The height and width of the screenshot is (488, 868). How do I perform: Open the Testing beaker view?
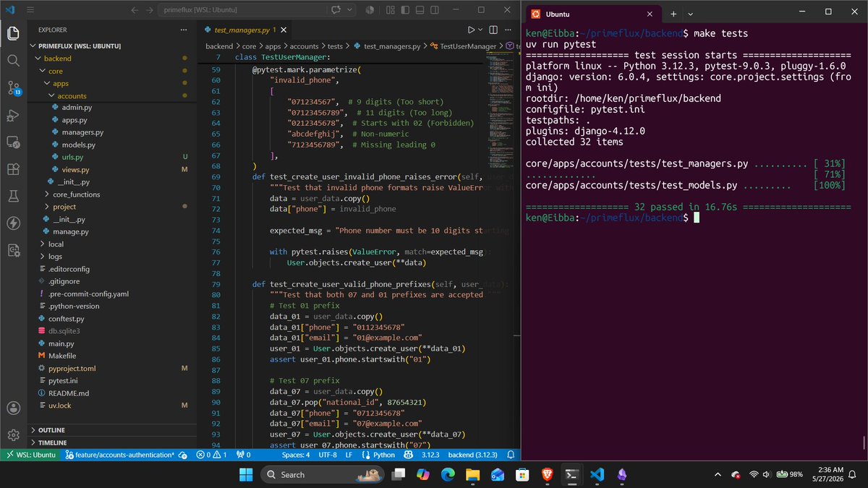pos(13,196)
